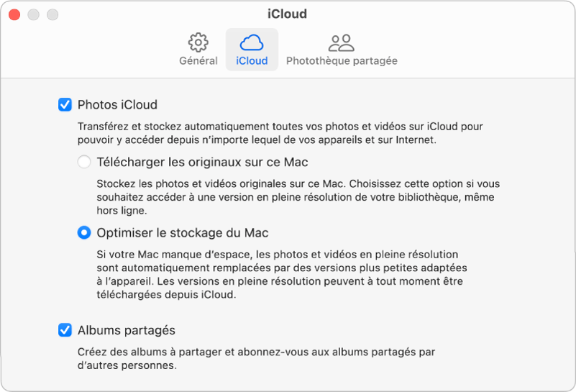
Task: Open the Photothèque partagée tab label
Action: 342,61
